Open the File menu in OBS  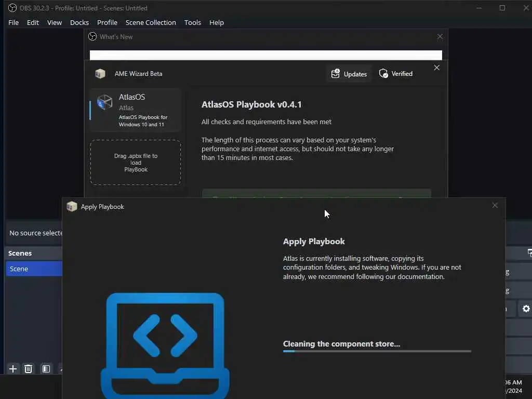point(14,22)
